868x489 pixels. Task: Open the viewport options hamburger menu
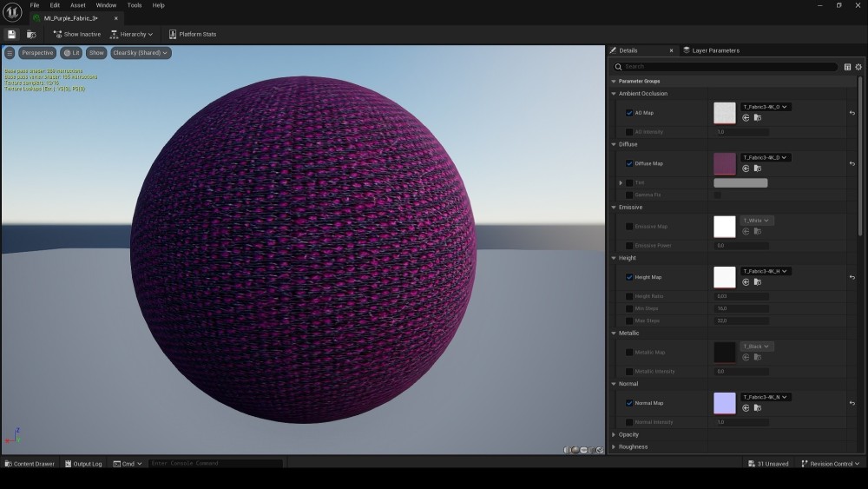point(10,53)
